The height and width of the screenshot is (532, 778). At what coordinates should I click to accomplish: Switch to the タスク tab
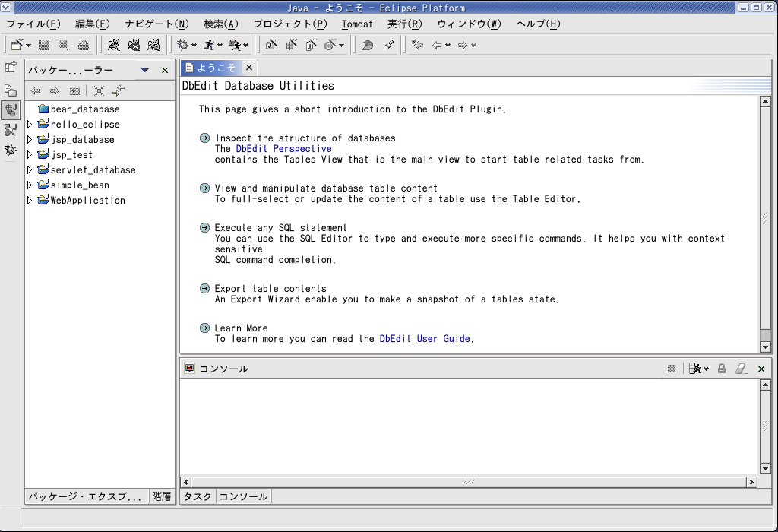[x=198, y=496]
